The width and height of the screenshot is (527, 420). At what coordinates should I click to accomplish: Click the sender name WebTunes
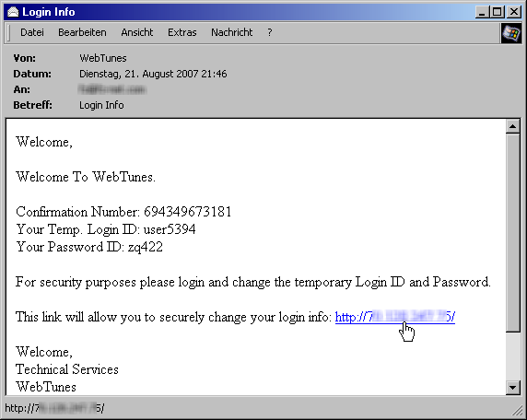(103, 58)
